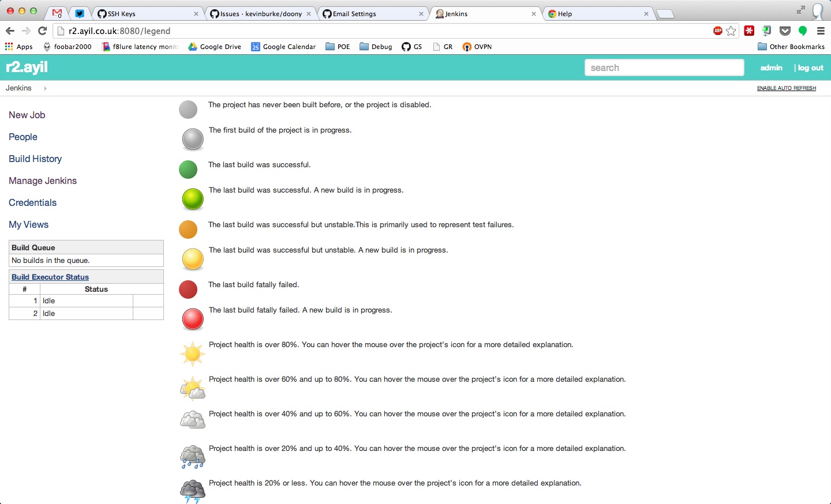Switch to the SSH Keys tab
This screenshot has height=504, width=831.
[148, 13]
